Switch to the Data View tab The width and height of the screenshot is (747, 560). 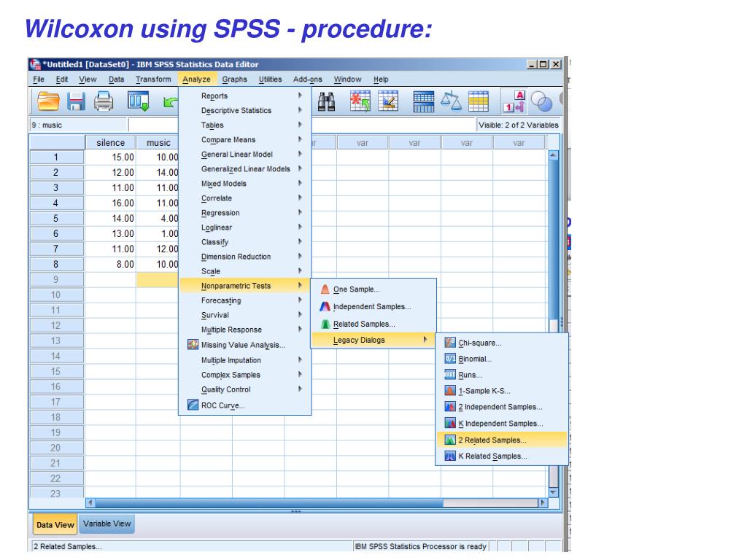point(55,525)
